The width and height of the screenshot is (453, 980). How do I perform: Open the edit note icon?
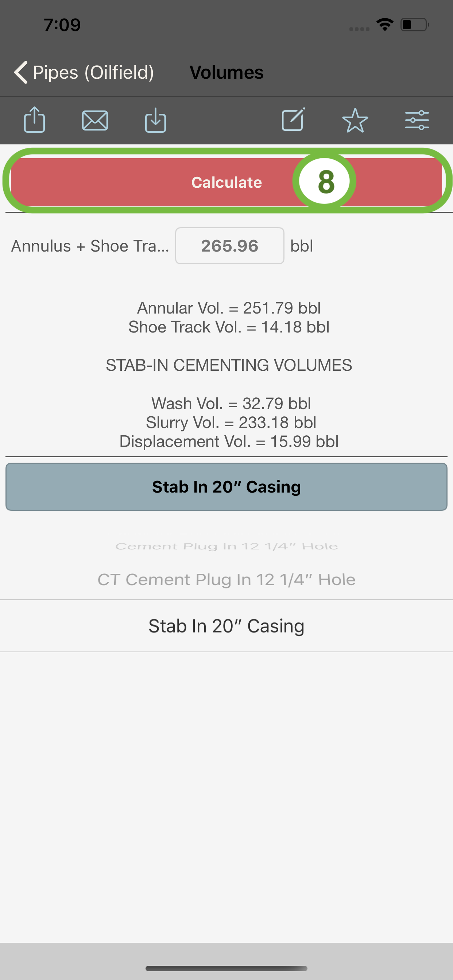pyautogui.click(x=293, y=120)
